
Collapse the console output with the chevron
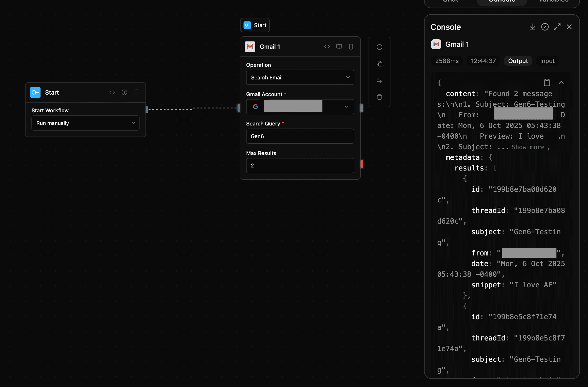(x=561, y=82)
